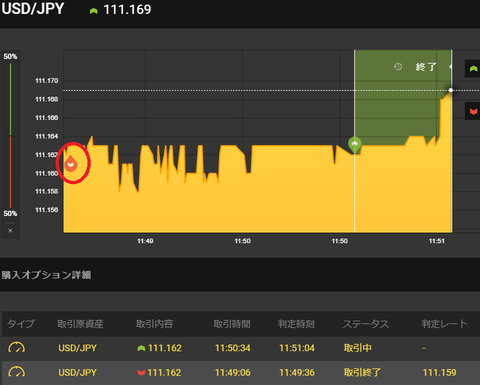This screenshot has height=385, width=480.
Task: Click the 判定レート column header
Action: click(445, 324)
